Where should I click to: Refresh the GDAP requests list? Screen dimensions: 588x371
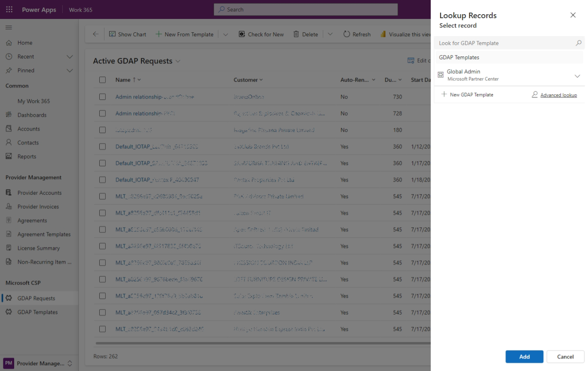pos(357,34)
